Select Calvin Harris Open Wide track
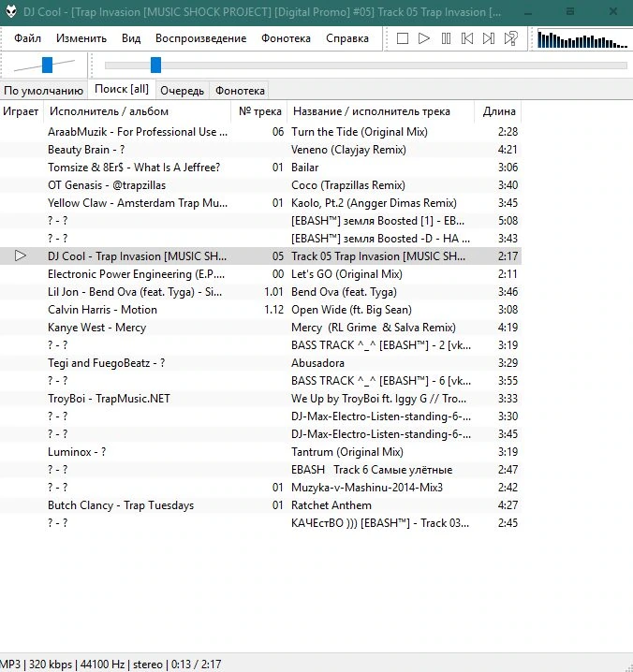The height and width of the screenshot is (672, 633). tap(260, 310)
